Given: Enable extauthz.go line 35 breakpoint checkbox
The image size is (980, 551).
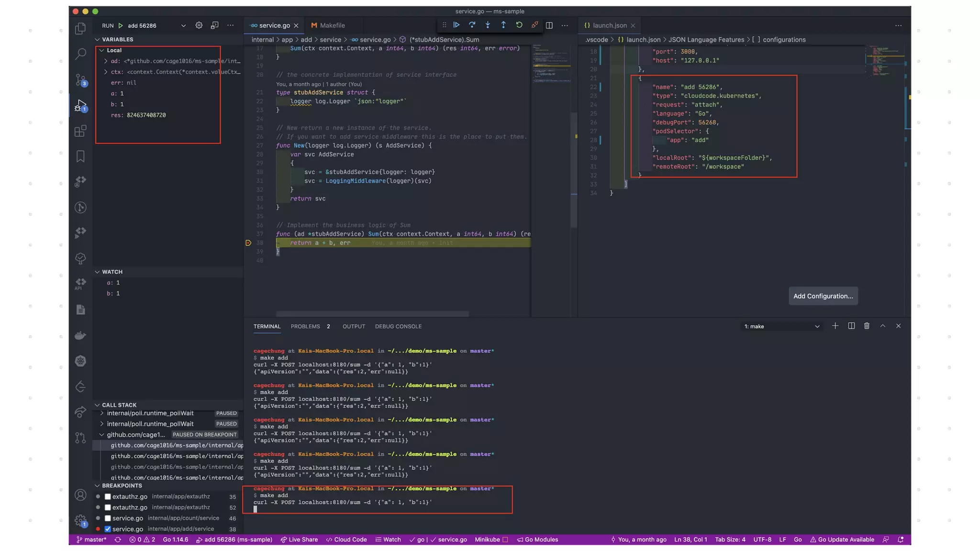Looking at the screenshot, I should 108,496.
